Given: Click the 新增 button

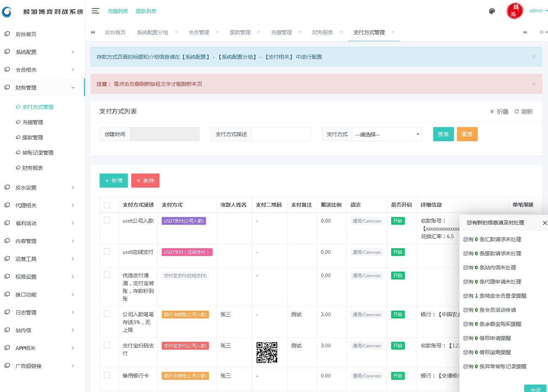Looking at the screenshot, I should tap(113, 180).
